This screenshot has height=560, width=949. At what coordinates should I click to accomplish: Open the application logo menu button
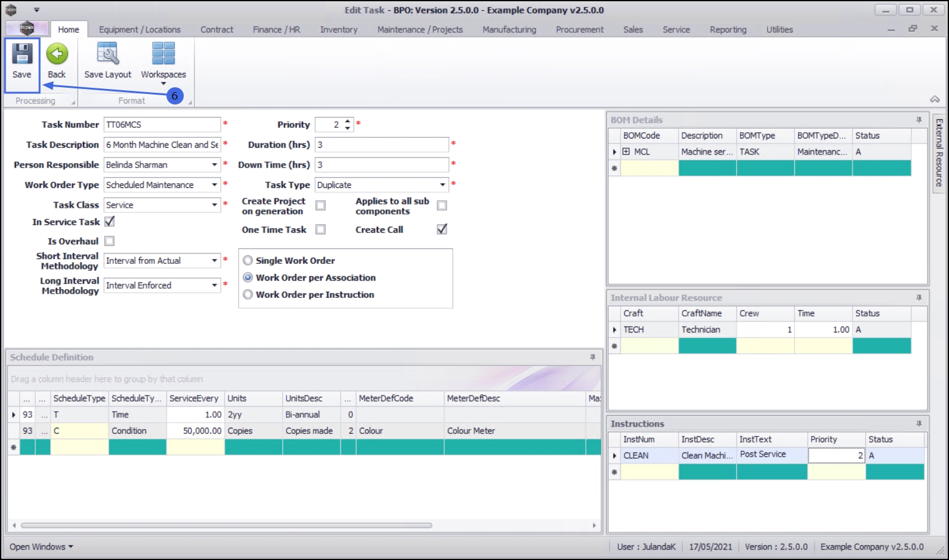(27, 28)
